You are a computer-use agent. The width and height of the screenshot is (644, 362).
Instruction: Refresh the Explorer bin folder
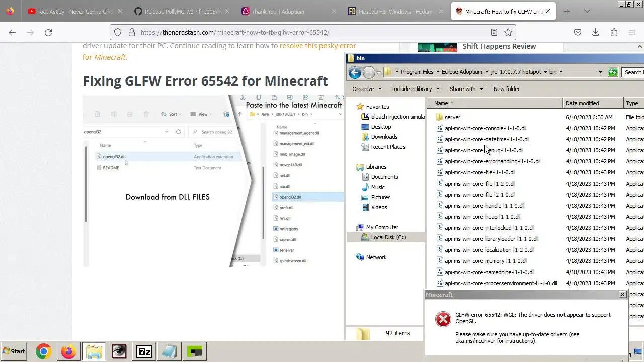[x=613, y=72]
